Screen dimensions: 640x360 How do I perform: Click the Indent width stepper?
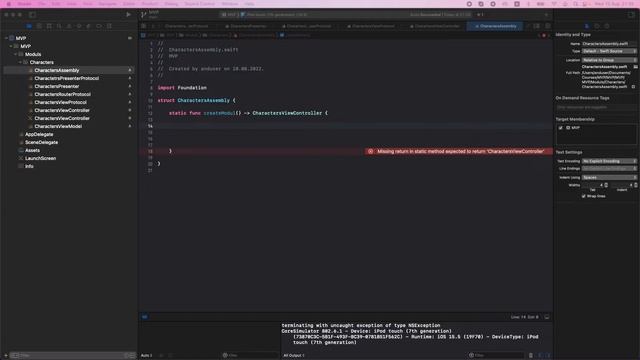tap(636, 185)
